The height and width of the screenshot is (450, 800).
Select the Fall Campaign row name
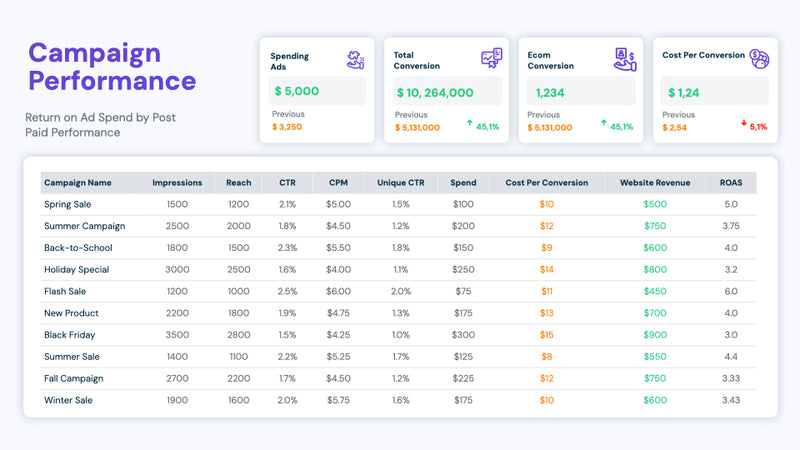tap(73, 379)
